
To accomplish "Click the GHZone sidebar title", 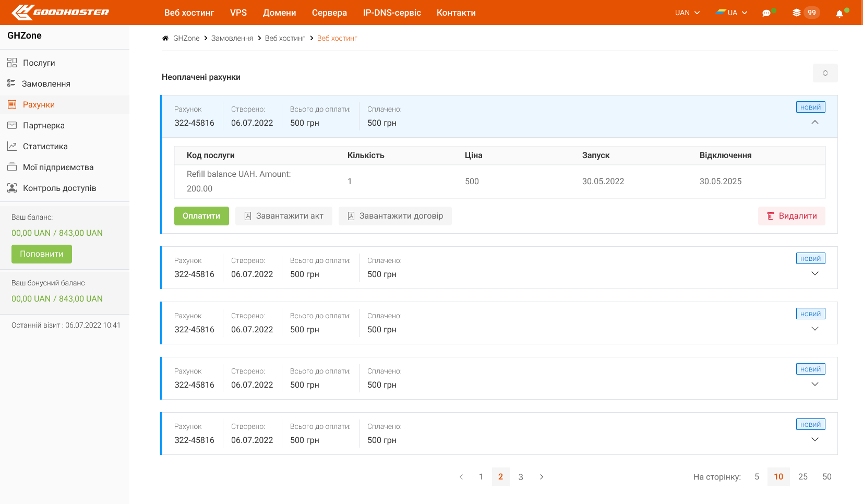I will coord(25,35).
